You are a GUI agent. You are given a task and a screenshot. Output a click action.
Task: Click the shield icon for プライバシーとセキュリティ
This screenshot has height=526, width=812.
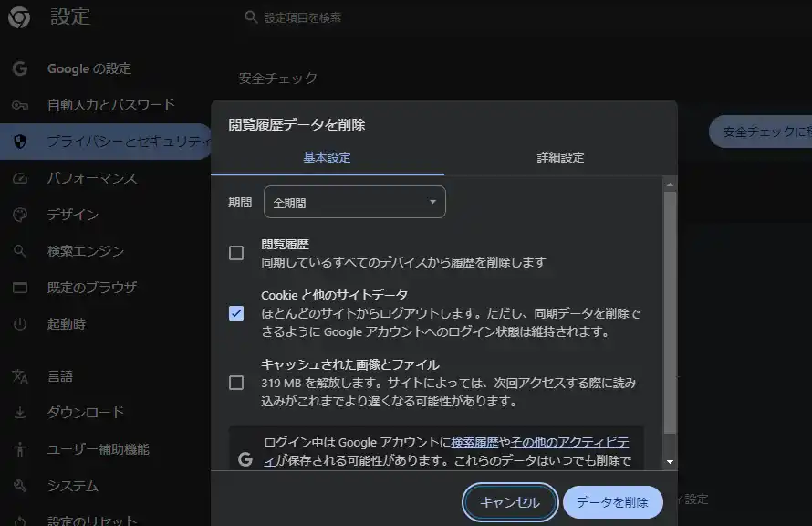coord(20,142)
